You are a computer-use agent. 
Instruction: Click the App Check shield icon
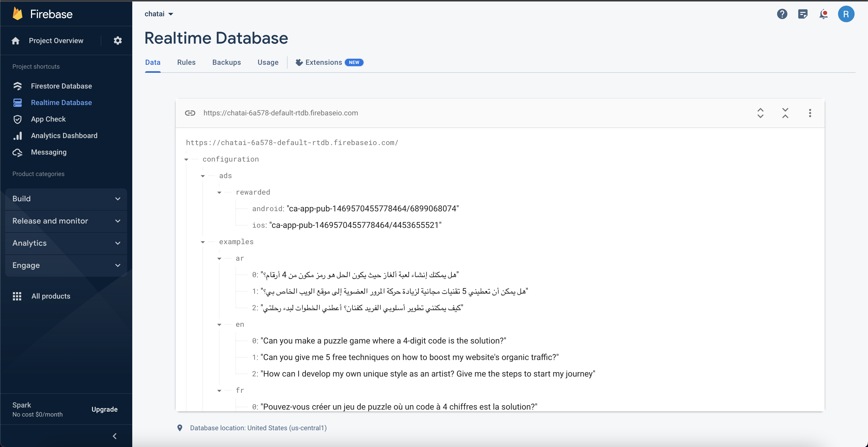click(18, 119)
